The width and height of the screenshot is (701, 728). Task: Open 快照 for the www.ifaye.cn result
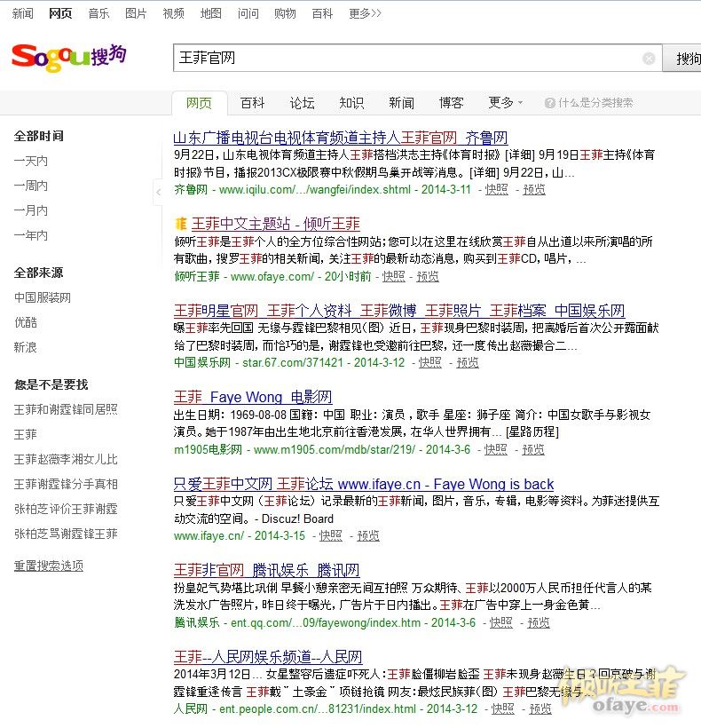pos(331,535)
